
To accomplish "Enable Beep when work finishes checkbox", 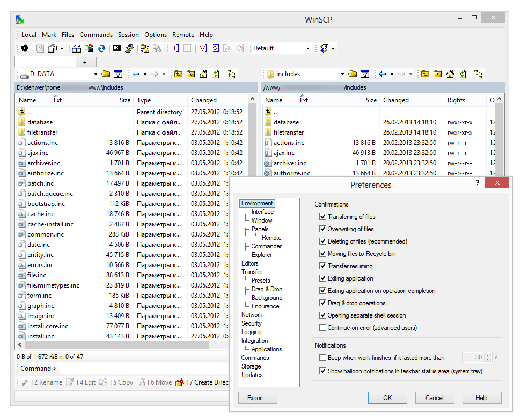I will pyautogui.click(x=322, y=357).
